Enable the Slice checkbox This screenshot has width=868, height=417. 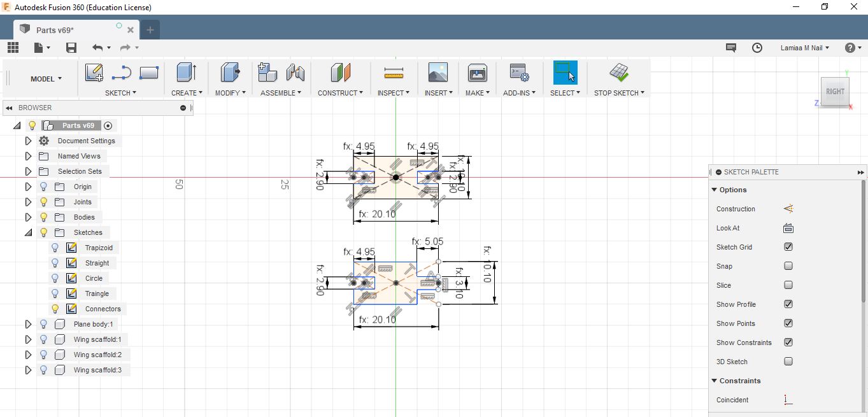788,285
